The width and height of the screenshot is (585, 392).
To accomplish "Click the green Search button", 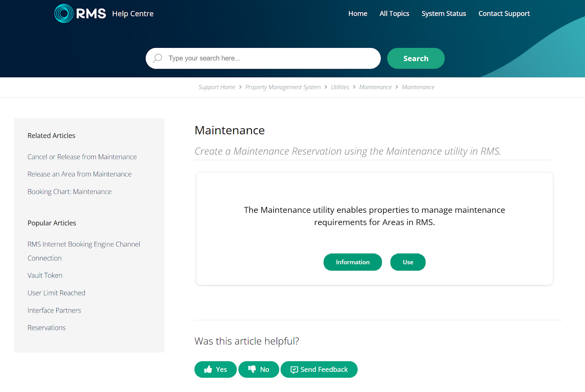I will pos(416,59).
